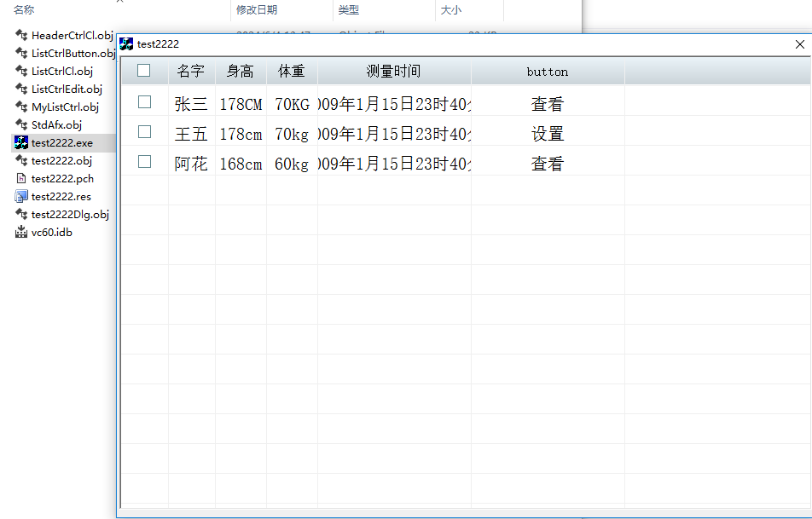
Task: Click the 体重 column header
Action: coord(292,71)
